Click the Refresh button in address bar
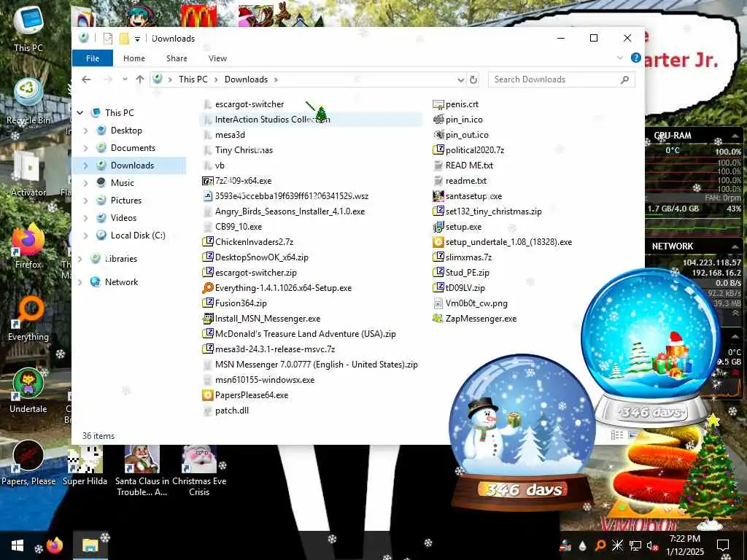 (x=473, y=79)
